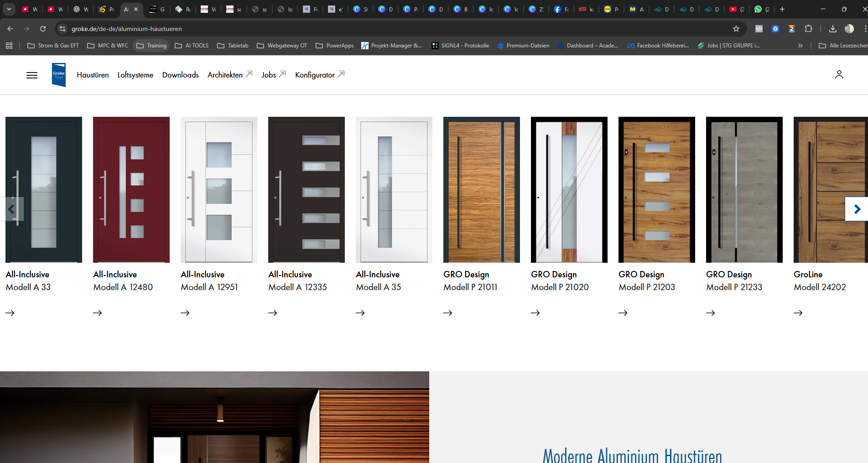Screen dimensions: 868x463
Task: Open the Training bookmarks folder
Action: pyautogui.click(x=151, y=46)
